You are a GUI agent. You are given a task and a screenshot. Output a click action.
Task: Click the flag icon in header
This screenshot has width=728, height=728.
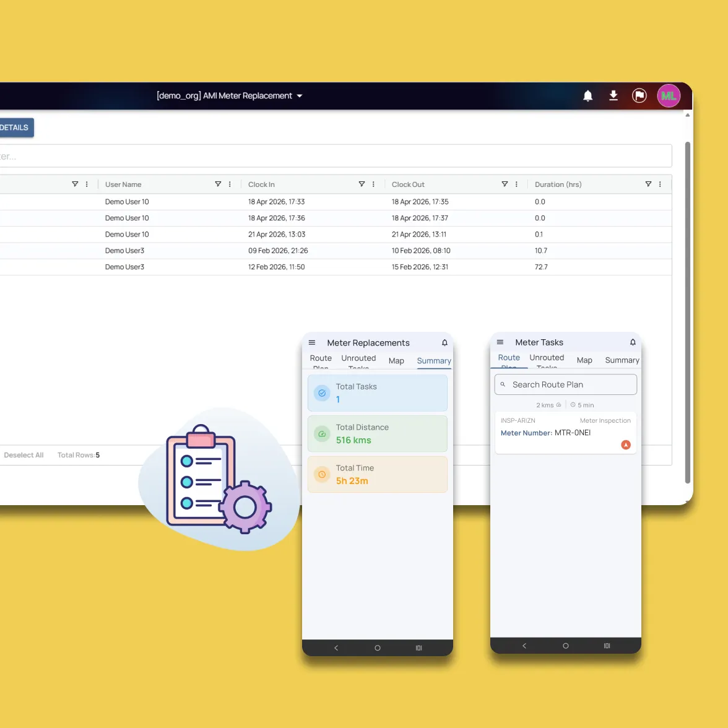pos(639,95)
